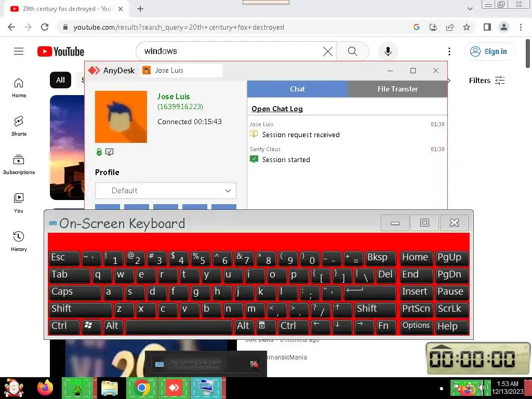Open Chrome profile avatar menu

pyautogui.click(x=504, y=27)
